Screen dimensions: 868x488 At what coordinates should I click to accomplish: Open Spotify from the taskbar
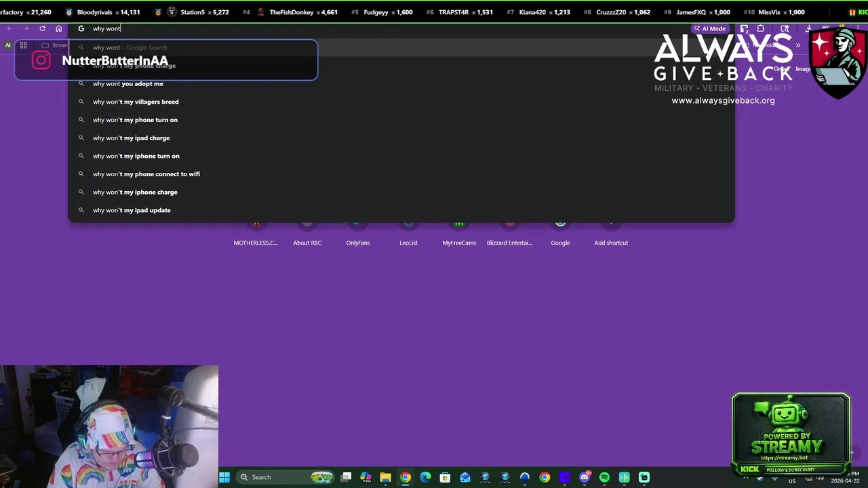pyautogui.click(x=604, y=477)
